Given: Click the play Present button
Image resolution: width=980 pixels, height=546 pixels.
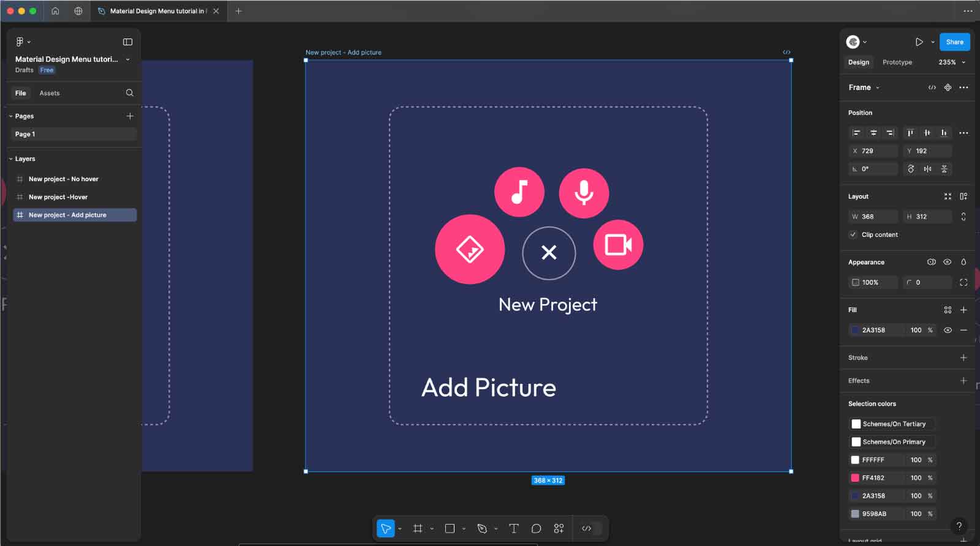Looking at the screenshot, I should coord(919,42).
